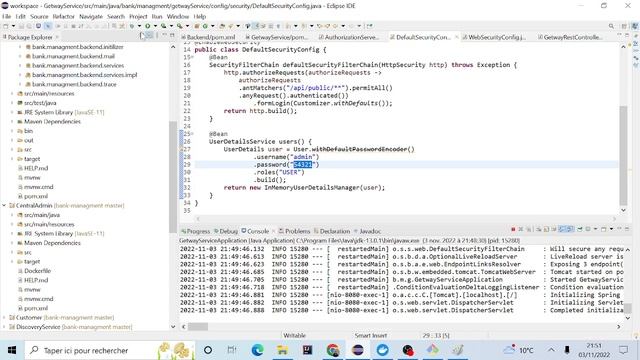Minimize the Package Explorer view

pyautogui.click(x=164, y=36)
